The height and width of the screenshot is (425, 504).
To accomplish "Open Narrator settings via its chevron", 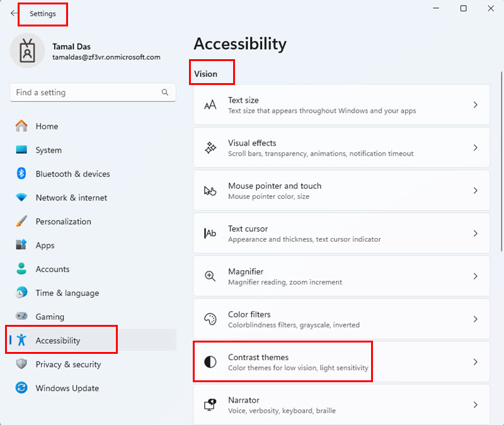I will click(476, 405).
